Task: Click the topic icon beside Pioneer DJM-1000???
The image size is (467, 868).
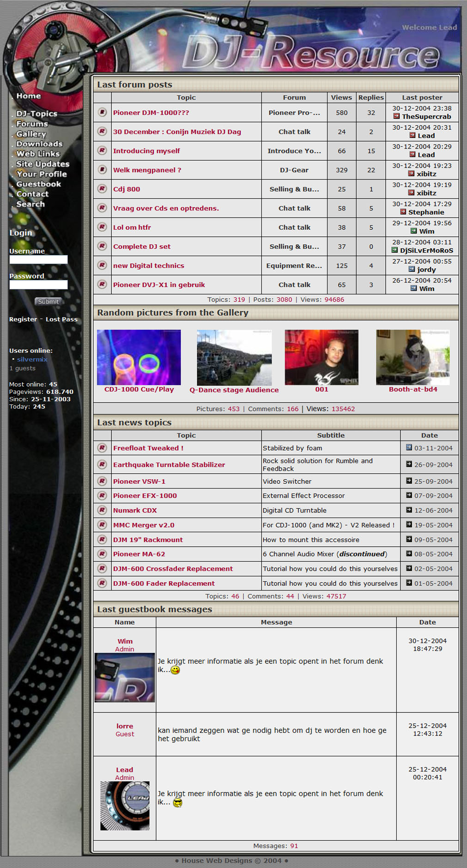Action: [102, 112]
